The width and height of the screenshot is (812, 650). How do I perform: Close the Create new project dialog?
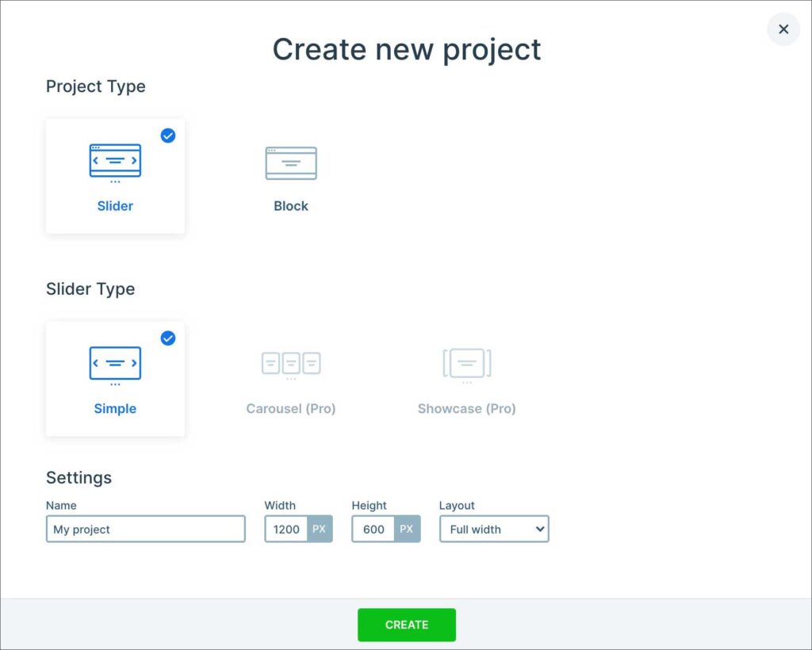point(783,29)
